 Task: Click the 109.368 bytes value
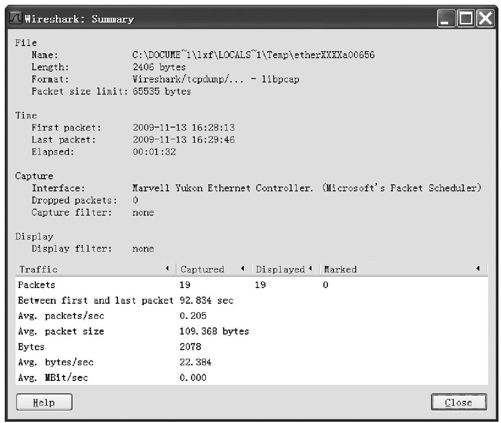tap(214, 331)
